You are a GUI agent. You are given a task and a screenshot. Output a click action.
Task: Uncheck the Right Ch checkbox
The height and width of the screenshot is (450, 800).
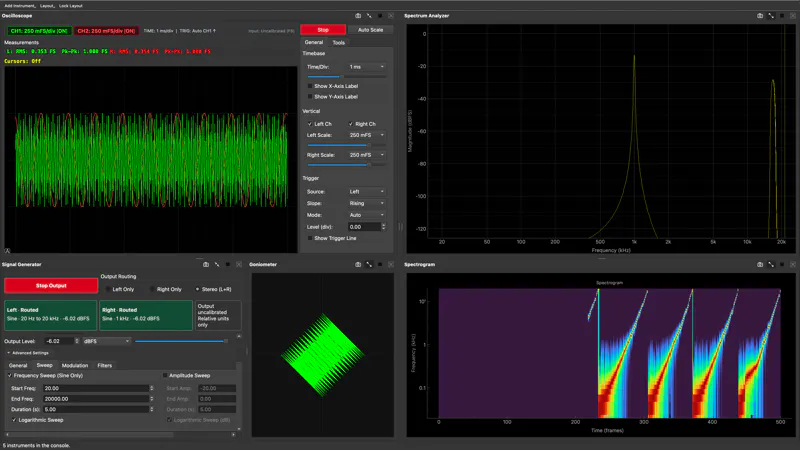tap(351, 124)
